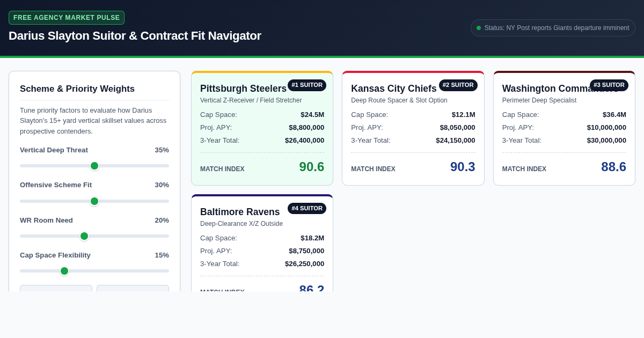Adjust the Vertical Deep Threat slider
This screenshot has width=644, height=338.
[x=94, y=166]
